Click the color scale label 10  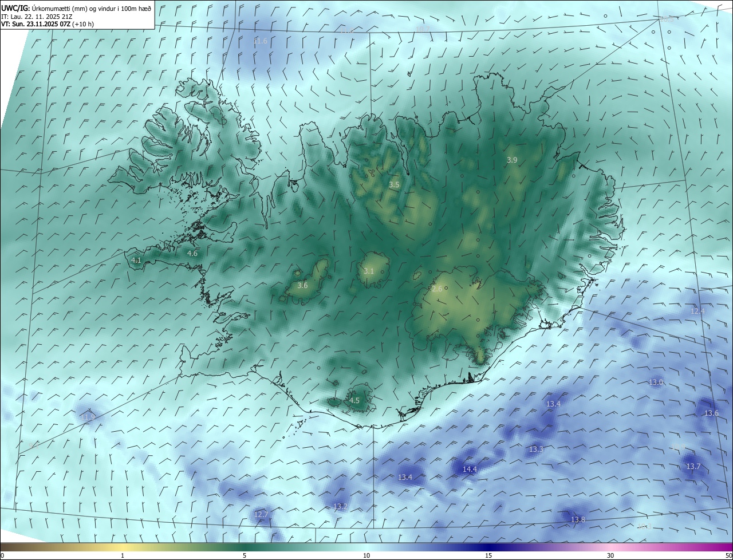(366, 555)
